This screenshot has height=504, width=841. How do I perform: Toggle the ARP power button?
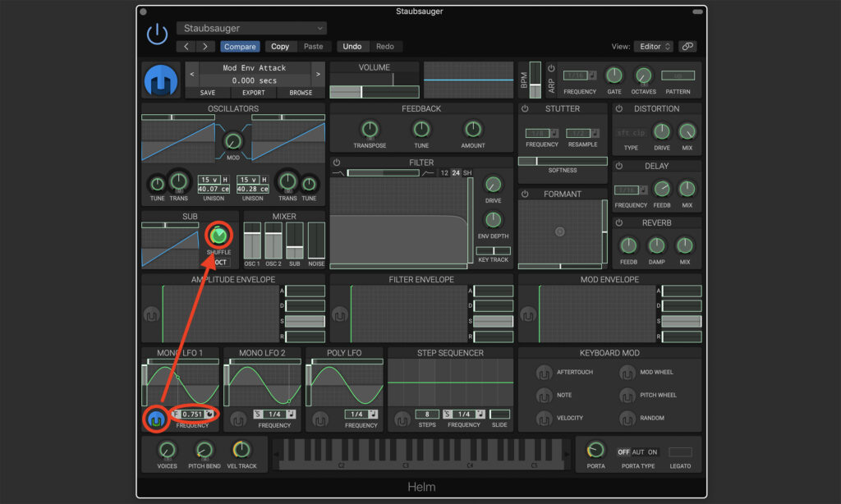tap(551, 69)
